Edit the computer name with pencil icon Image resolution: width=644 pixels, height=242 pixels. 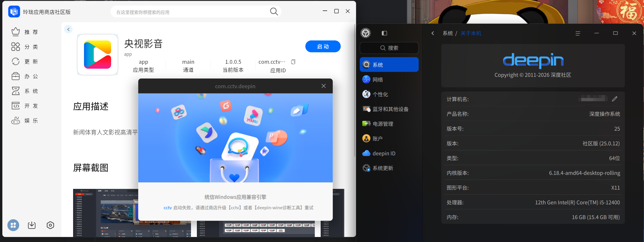tap(615, 99)
